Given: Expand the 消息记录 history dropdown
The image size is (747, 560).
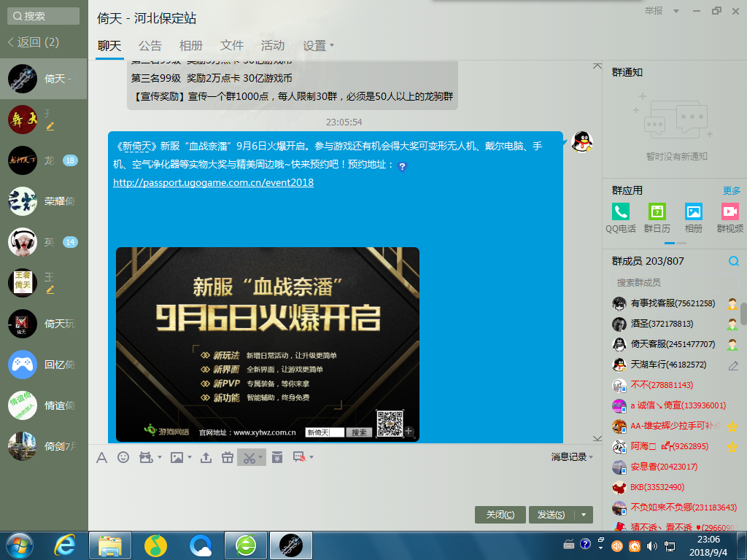Looking at the screenshot, I should (572, 457).
